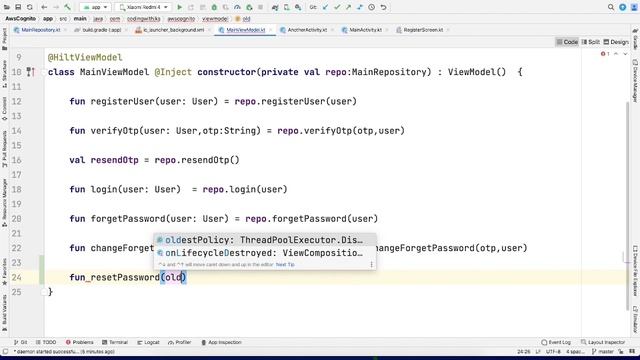The image size is (640, 360).
Task: Click 'main' in the breadcrumb path
Action: (80, 19)
